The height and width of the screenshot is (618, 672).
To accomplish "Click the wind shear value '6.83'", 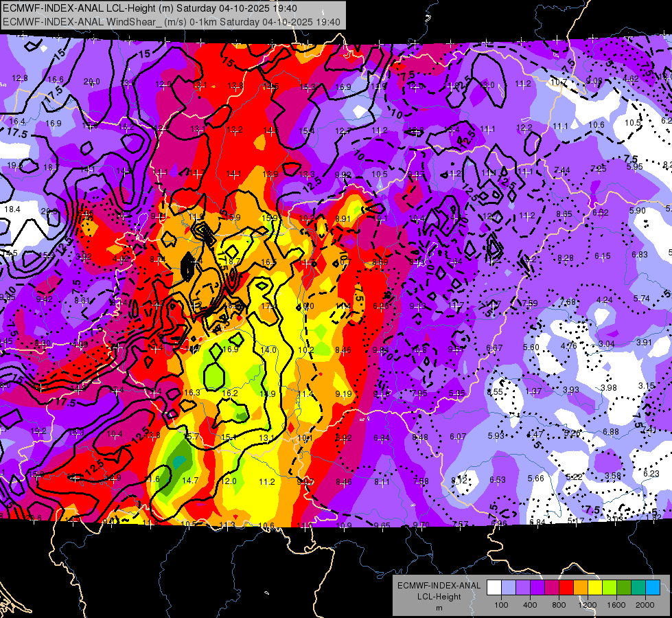I will point(640,254).
